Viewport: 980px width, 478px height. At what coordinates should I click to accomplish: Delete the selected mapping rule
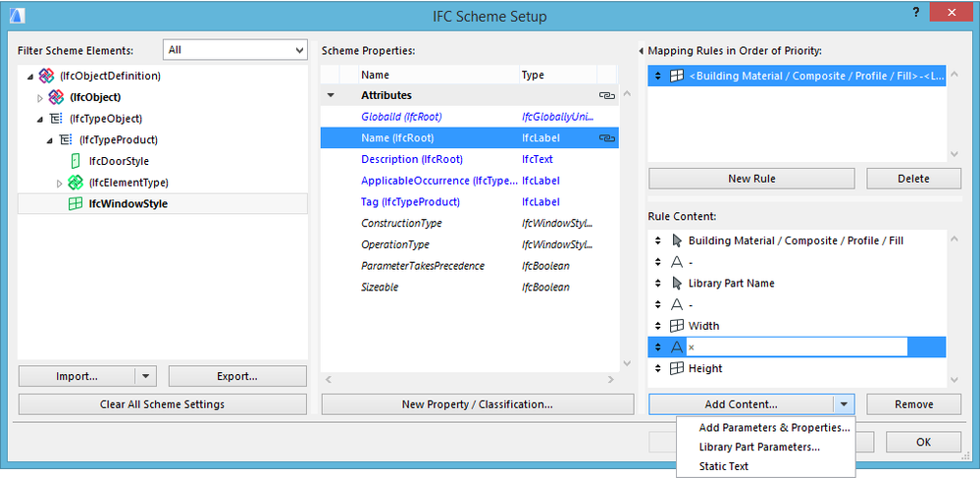913,179
